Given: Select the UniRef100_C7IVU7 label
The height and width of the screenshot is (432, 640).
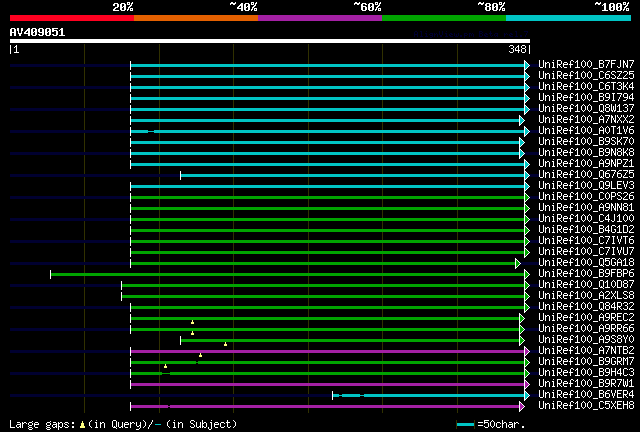Looking at the screenshot, I should point(586,252).
